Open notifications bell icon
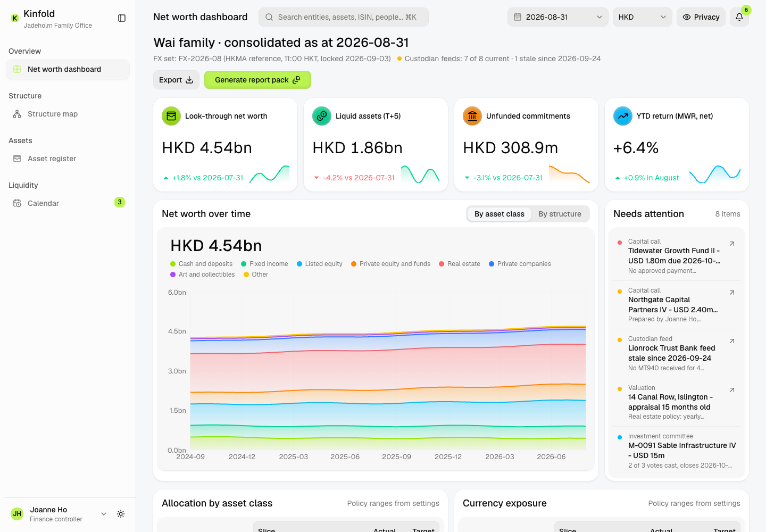The width and height of the screenshot is (766, 532). click(x=739, y=17)
